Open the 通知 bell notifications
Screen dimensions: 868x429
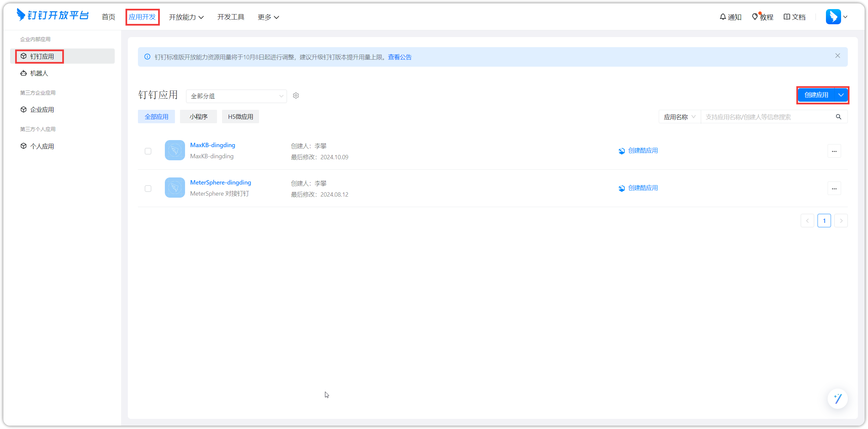click(730, 17)
